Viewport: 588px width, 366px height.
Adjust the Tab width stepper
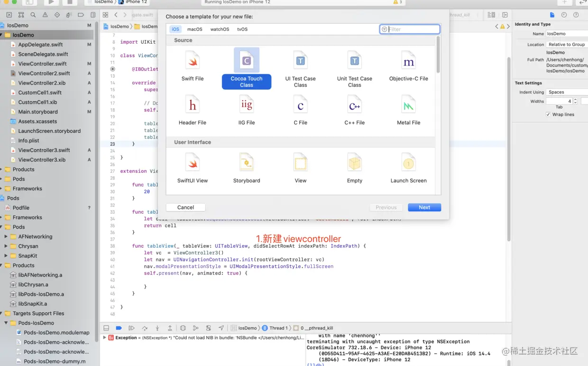click(576, 101)
